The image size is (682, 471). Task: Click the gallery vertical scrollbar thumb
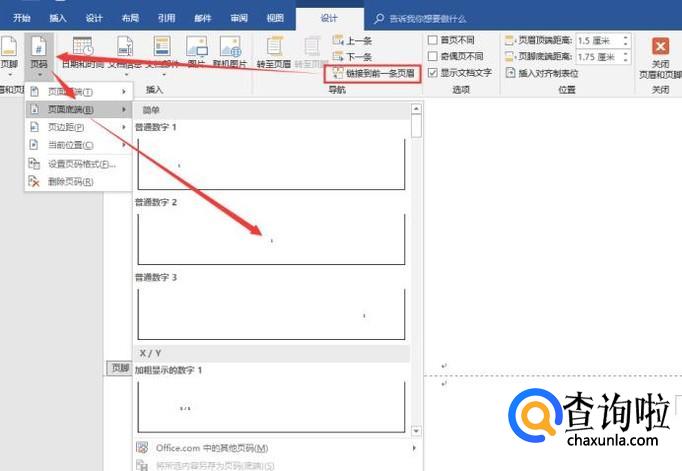tap(416, 126)
